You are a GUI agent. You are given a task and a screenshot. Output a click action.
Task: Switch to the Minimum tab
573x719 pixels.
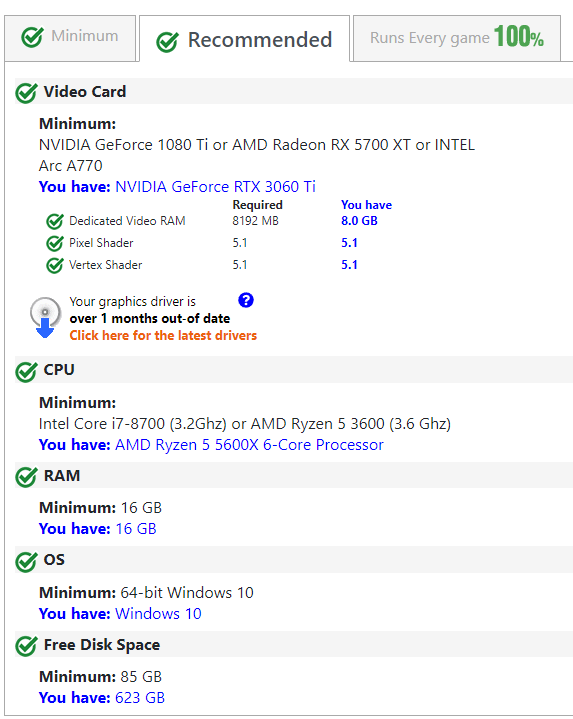pos(70,38)
